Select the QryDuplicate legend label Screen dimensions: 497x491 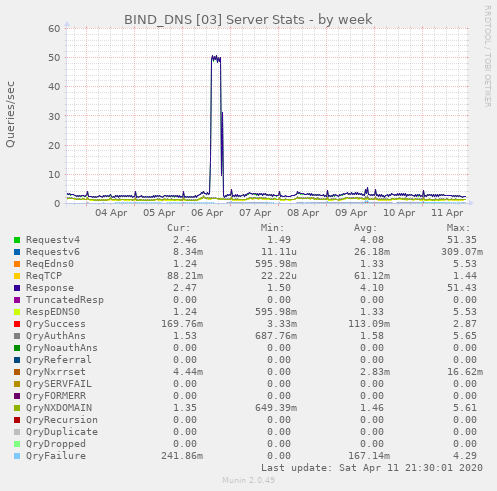click(x=62, y=432)
